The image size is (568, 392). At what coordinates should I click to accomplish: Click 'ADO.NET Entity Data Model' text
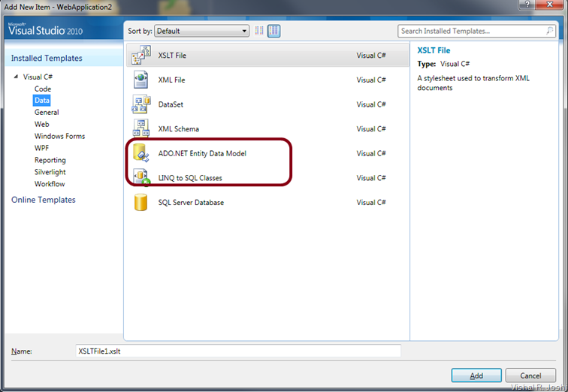202,153
